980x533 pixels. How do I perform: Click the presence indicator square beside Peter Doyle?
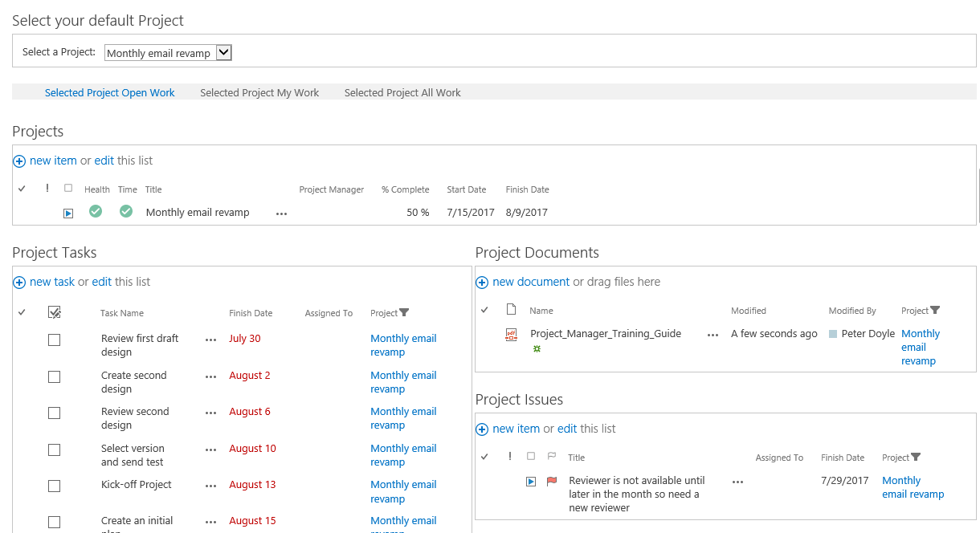[x=833, y=334]
